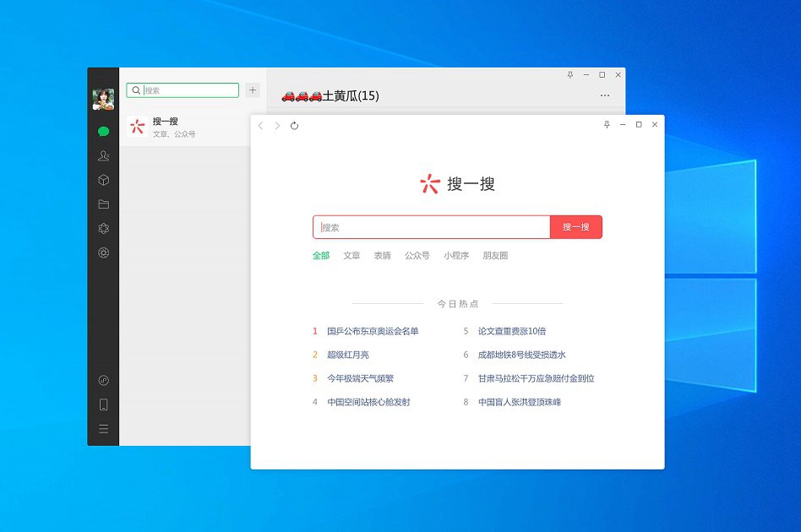
Task: Select the 表情 filter tab
Action: [x=383, y=255]
